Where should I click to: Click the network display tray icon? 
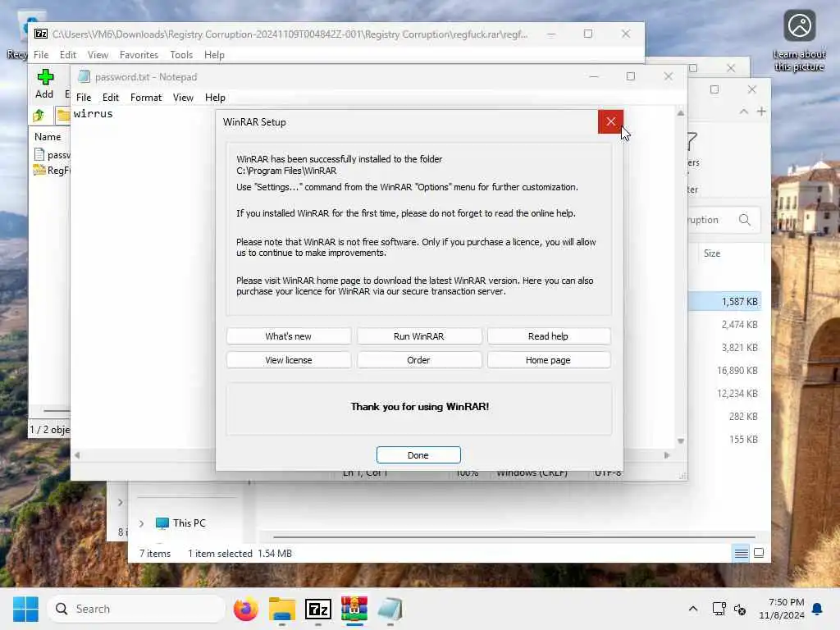click(x=719, y=609)
